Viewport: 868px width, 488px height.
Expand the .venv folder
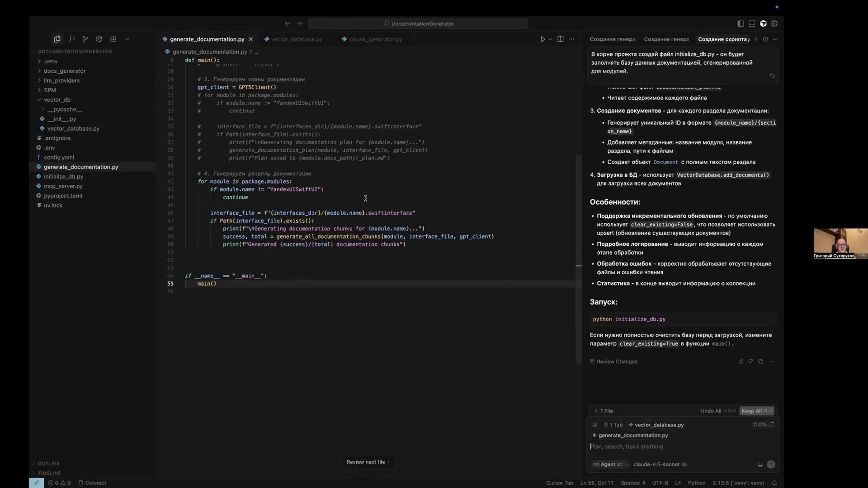pyautogui.click(x=51, y=61)
